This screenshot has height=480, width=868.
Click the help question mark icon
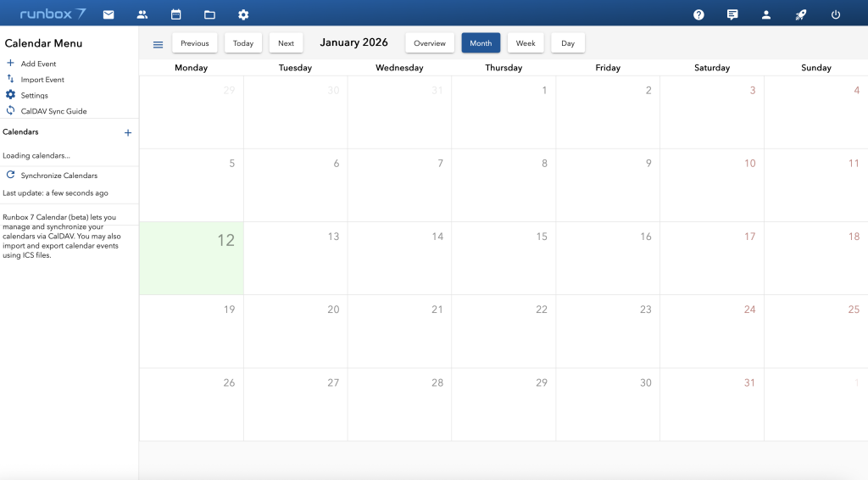pyautogui.click(x=698, y=14)
